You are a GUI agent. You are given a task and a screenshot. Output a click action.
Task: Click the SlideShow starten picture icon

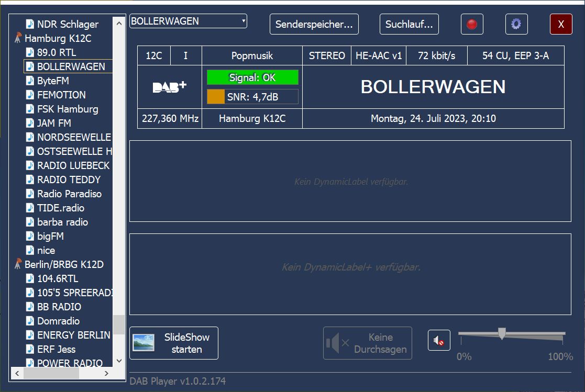click(x=144, y=343)
